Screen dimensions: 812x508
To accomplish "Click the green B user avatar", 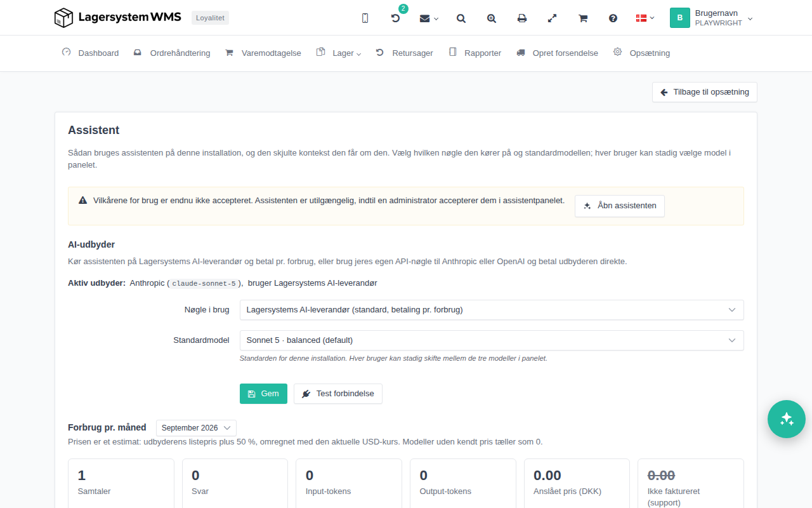I will point(680,18).
